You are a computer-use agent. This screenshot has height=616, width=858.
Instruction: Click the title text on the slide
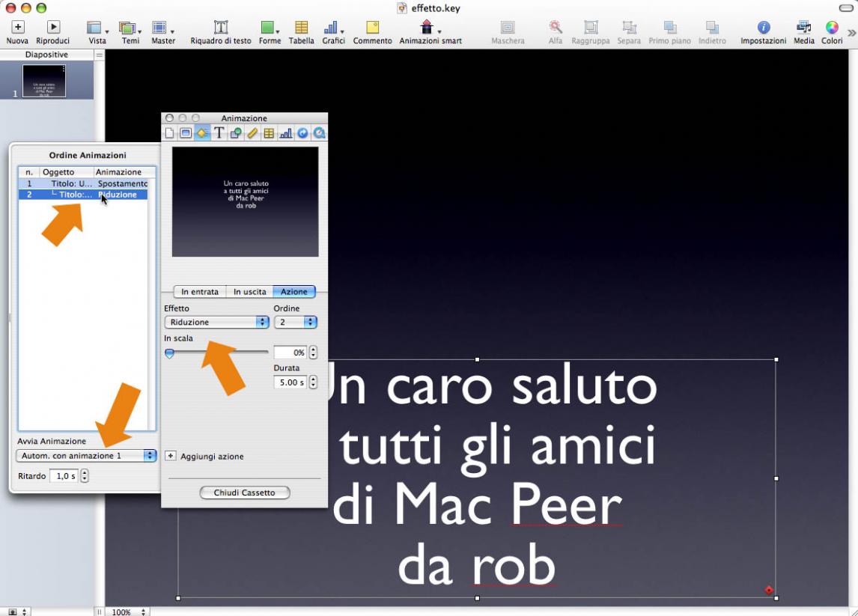click(x=493, y=476)
